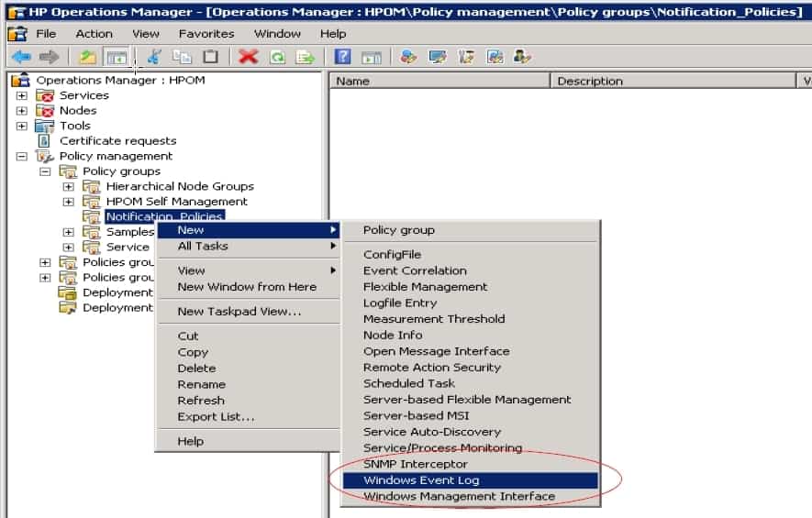Select Certificate requests tree item
Image resolution: width=812 pixels, height=518 pixels.
[118, 141]
